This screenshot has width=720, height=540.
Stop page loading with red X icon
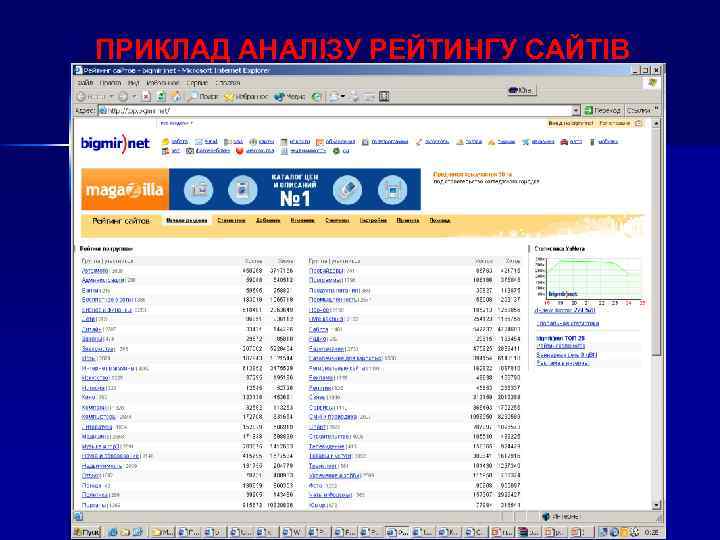146,97
